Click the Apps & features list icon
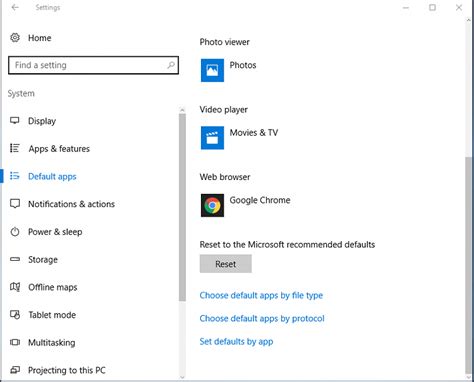This screenshot has width=474, height=382. pyautogui.click(x=15, y=148)
